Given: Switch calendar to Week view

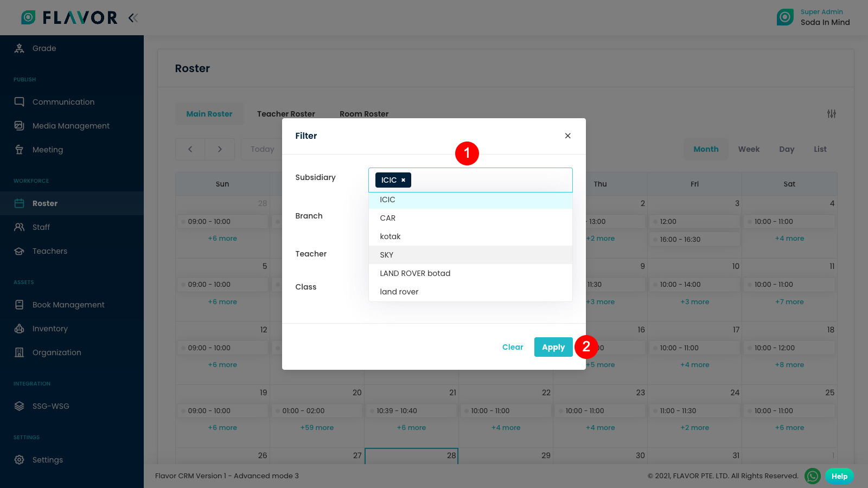Looking at the screenshot, I should click(x=749, y=149).
